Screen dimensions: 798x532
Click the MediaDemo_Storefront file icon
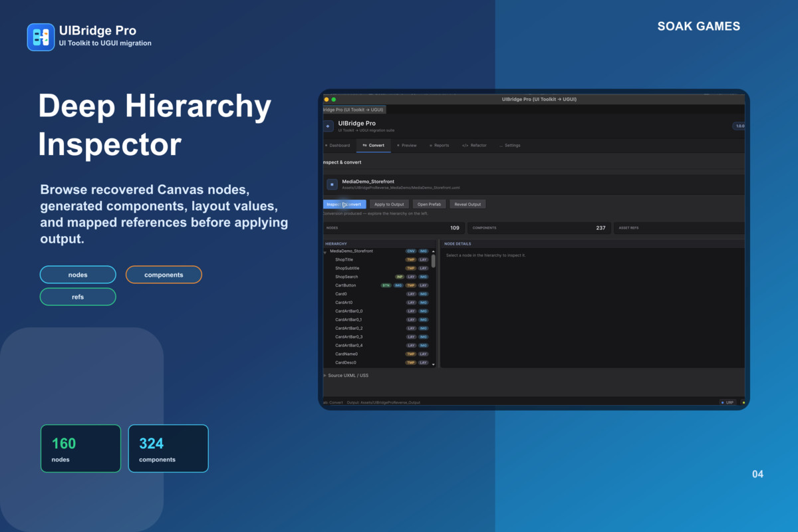[x=332, y=184]
